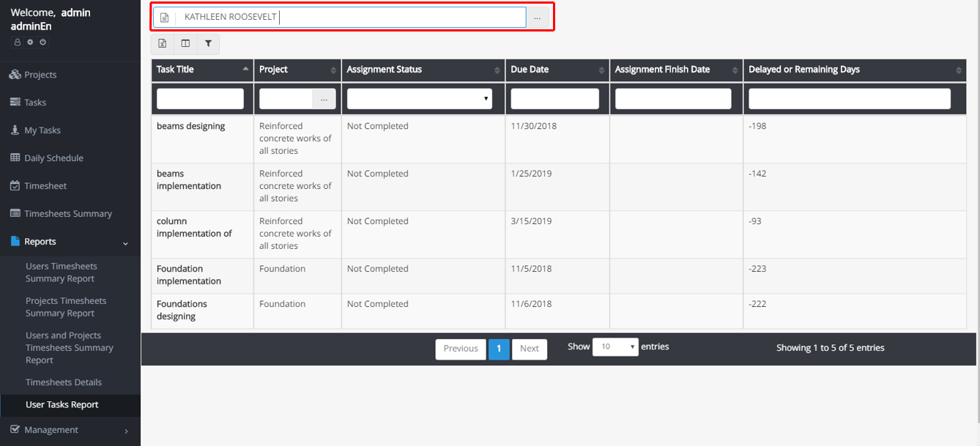The width and height of the screenshot is (980, 446).
Task: Click the Assignment Finish Date filter input
Action: coord(673,99)
